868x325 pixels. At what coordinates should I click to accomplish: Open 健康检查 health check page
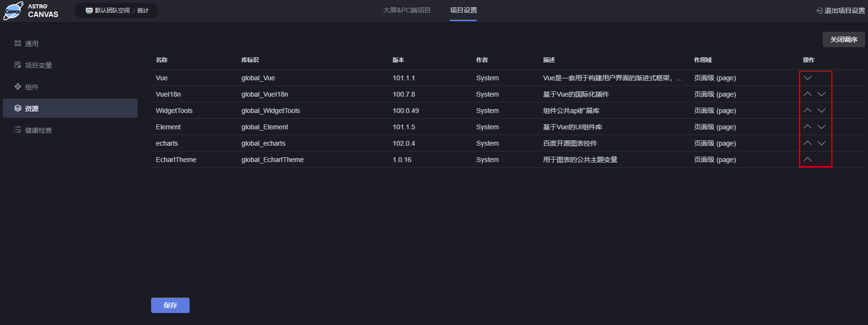click(x=38, y=130)
